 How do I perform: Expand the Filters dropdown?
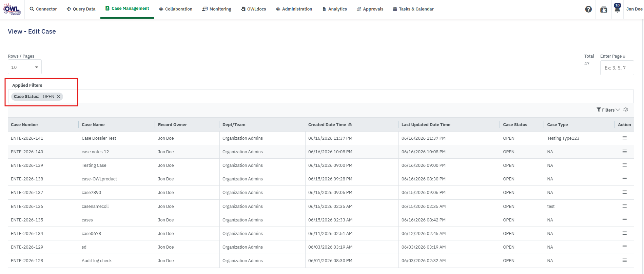click(x=608, y=110)
